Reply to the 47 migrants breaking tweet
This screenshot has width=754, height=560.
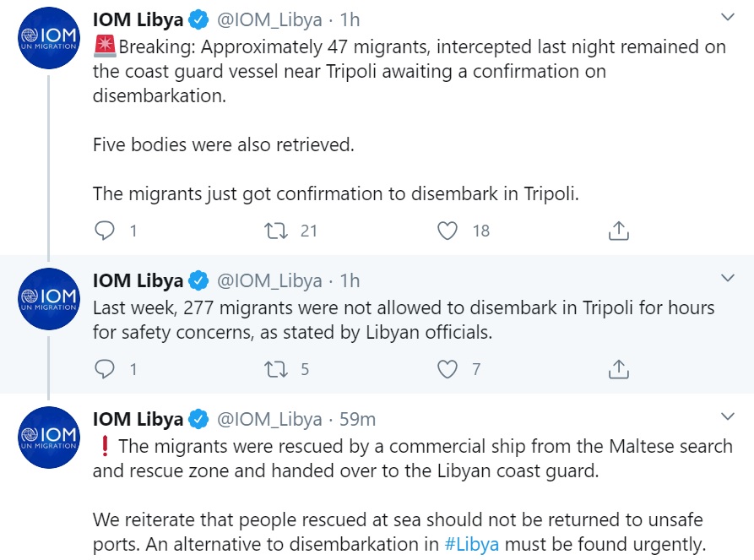coord(105,231)
